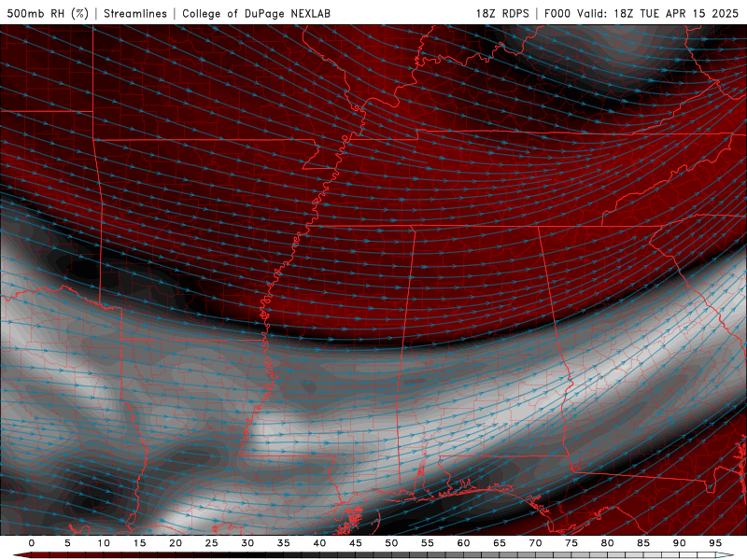Viewport: 747px width, 560px height.
Task: Click the colorbar label "20"
Action: [x=176, y=543]
